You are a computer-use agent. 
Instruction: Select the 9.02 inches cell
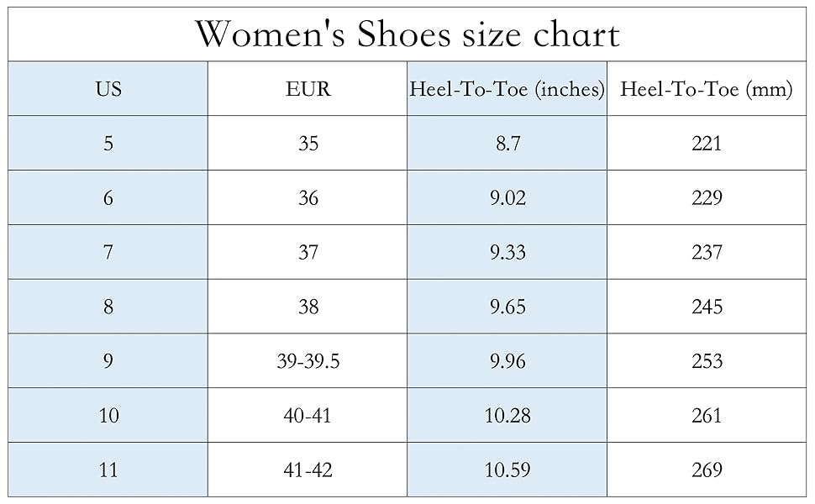coord(507,197)
